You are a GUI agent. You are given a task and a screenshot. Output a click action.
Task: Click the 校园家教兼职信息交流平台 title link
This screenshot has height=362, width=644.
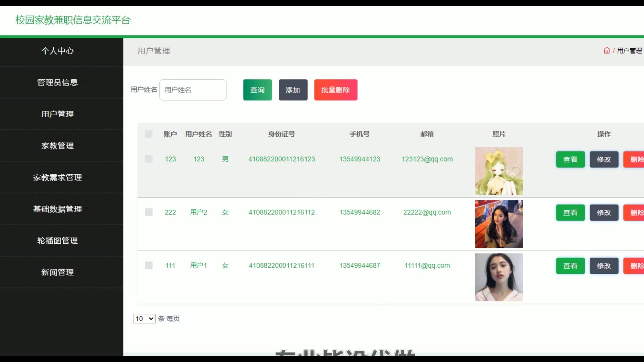[x=73, y=20]
